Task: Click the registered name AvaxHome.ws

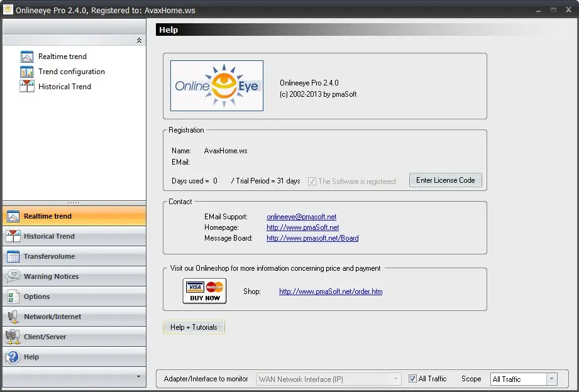Action: (226, 151)
